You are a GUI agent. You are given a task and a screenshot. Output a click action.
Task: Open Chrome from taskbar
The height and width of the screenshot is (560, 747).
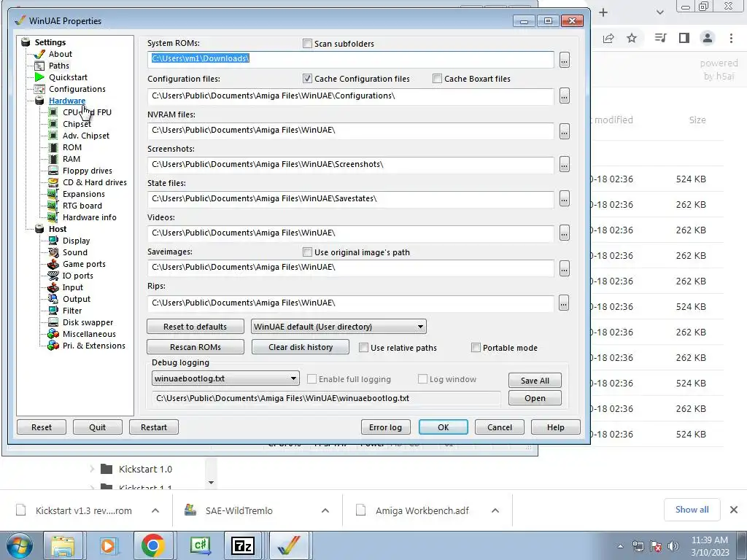tap(153, 545)
